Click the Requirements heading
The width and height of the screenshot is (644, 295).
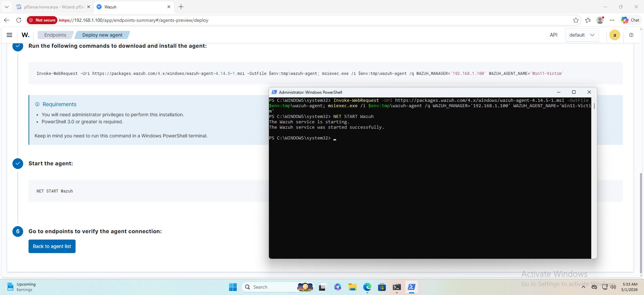[59, 104]
